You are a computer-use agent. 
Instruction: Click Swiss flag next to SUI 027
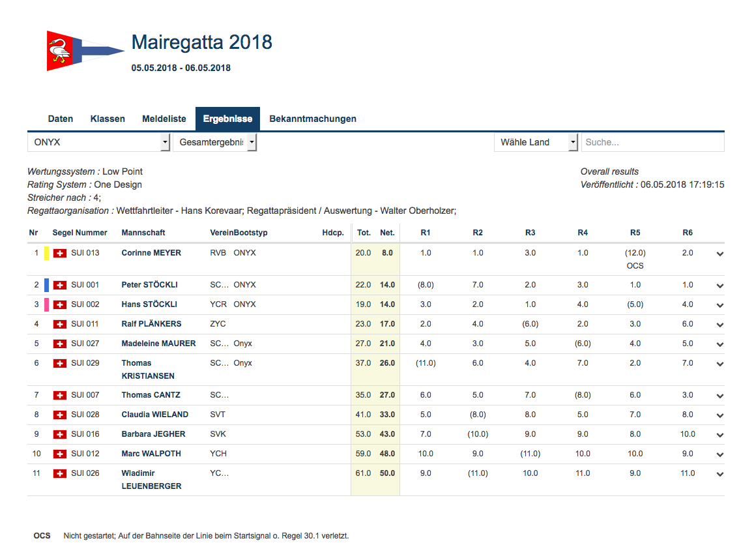(x=59, y=344)
